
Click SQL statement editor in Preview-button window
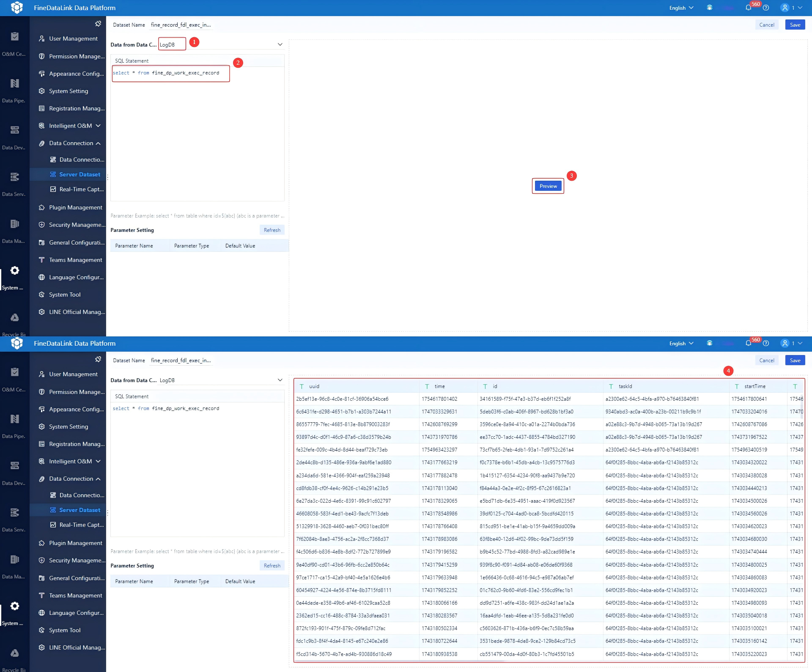tap(197, 134)
